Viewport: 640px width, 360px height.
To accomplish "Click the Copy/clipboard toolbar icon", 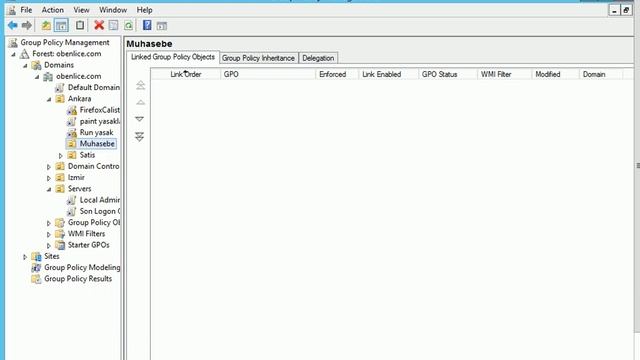I will (x=80, y=25).
